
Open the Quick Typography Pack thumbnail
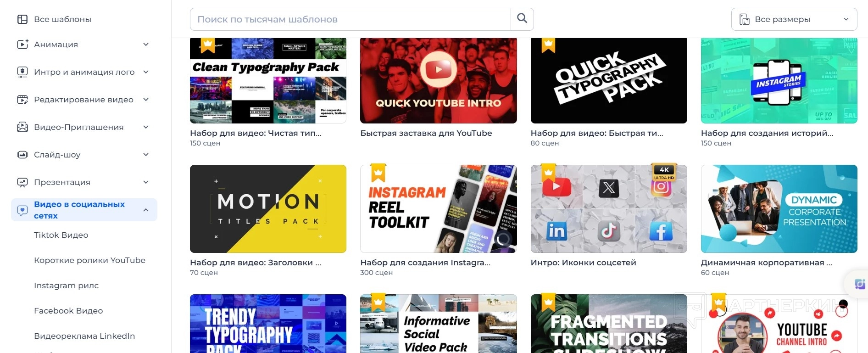click(x=609, y=81)
